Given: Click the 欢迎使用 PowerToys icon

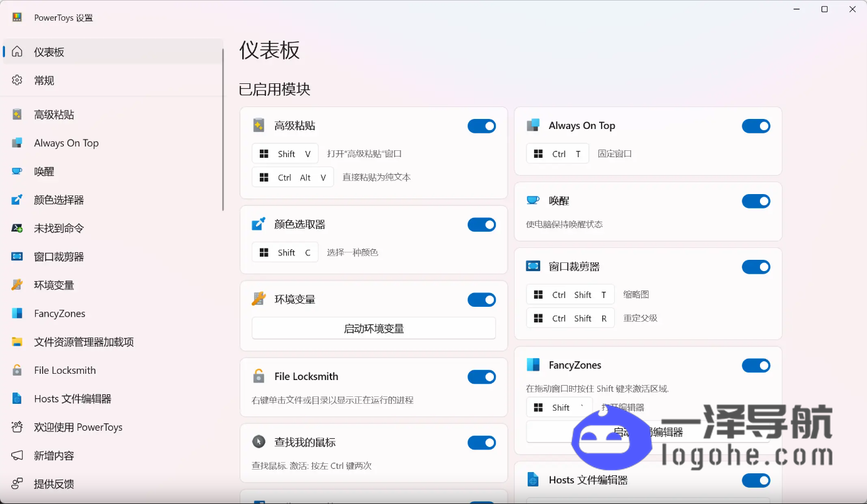Looking at the screenshot, I should (x=17, y=427).
